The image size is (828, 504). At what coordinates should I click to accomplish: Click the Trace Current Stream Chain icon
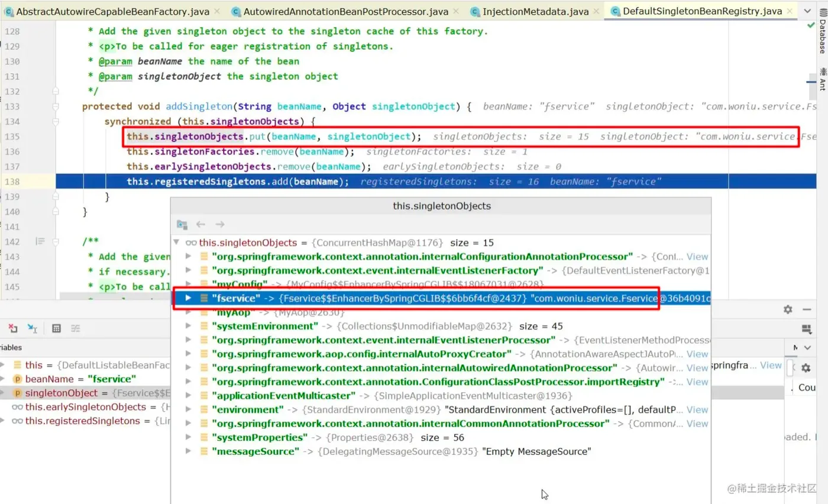(76, 328)
